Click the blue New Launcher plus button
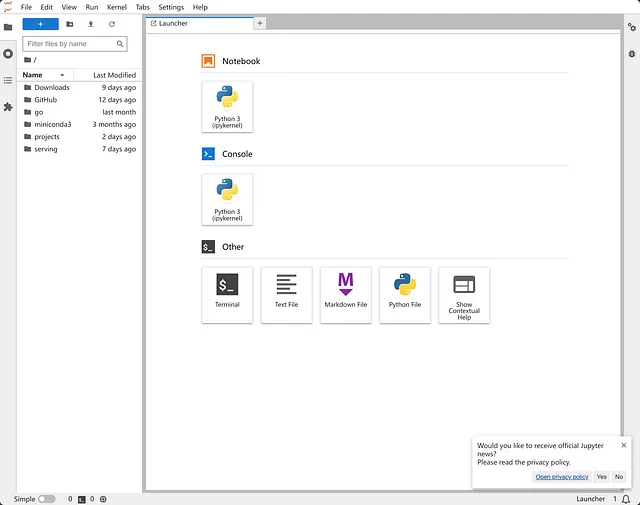The height and width of the screenshot is (505, 640). (40, 24)
